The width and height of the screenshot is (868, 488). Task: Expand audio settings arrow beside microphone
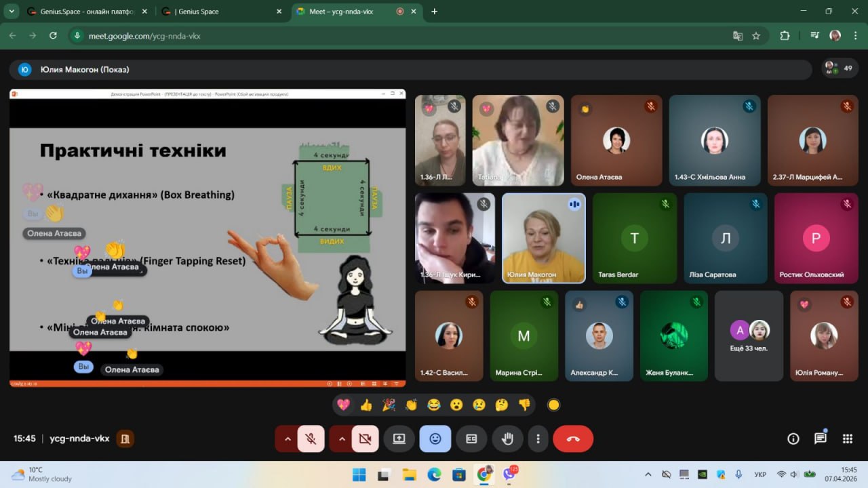point(288,439)
